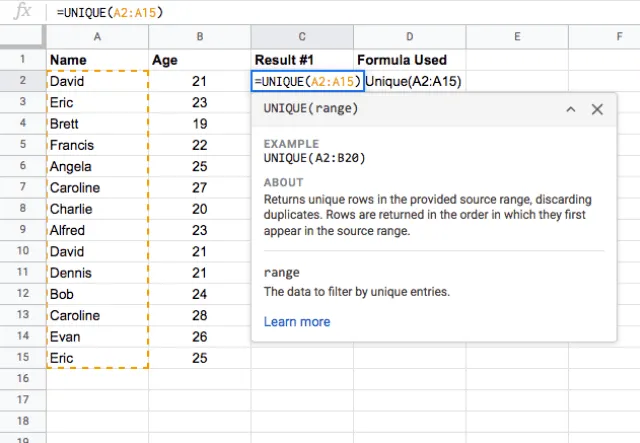Select the Unique(A2:A15) text cell
640x443 pixels.
413,81
